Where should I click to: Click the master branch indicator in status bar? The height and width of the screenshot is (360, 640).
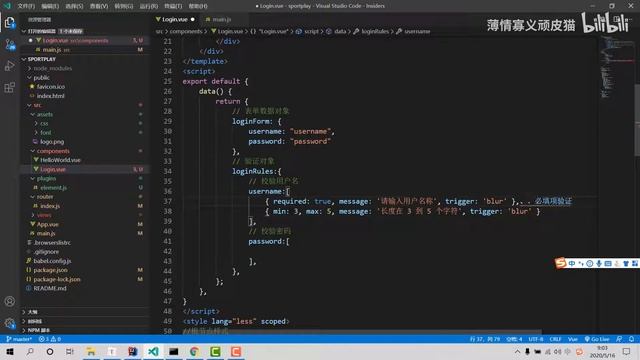click(x=19, y=339)
